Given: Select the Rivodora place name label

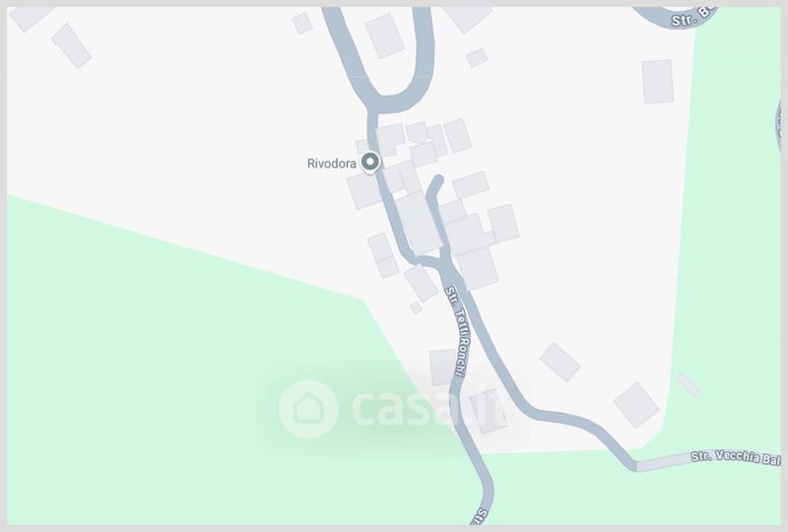Looking at the screenshot, I should [x=331, y=164].
